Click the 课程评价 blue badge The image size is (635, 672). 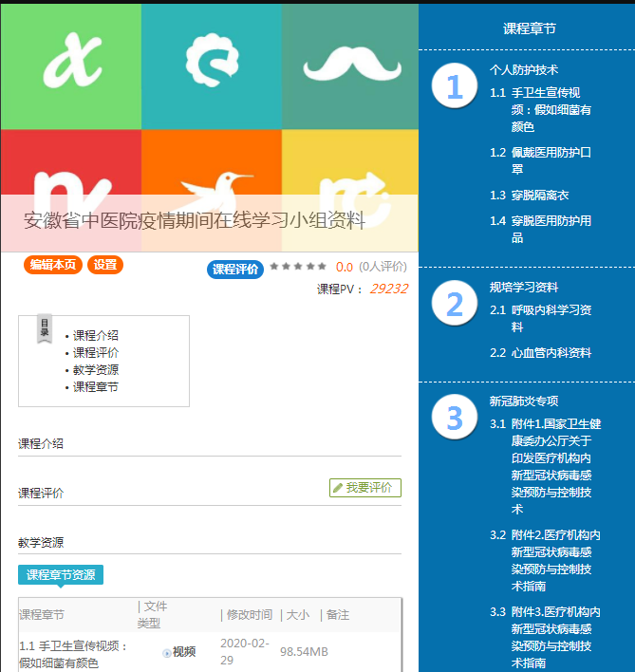click(235, 269)
